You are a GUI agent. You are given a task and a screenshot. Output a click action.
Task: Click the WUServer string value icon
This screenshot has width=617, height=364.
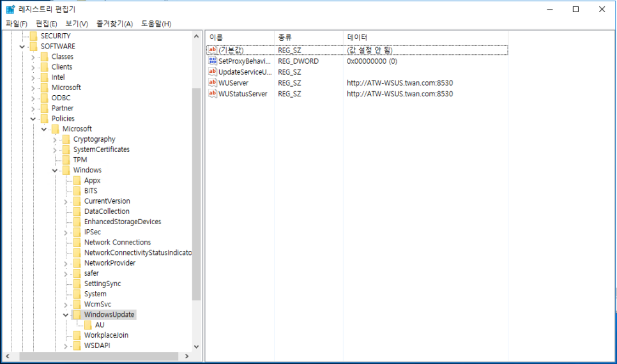pyautogui.click(x=213, y=82)
